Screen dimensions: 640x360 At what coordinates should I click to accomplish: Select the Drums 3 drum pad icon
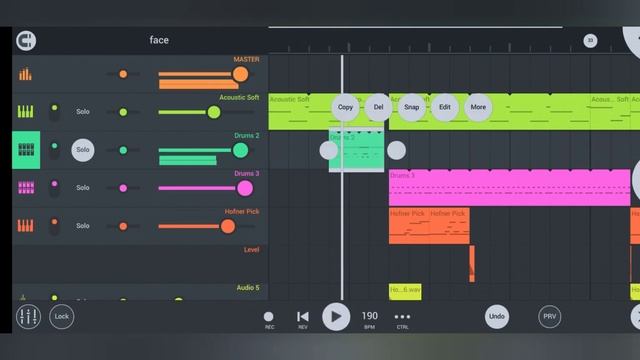point(26,188)
